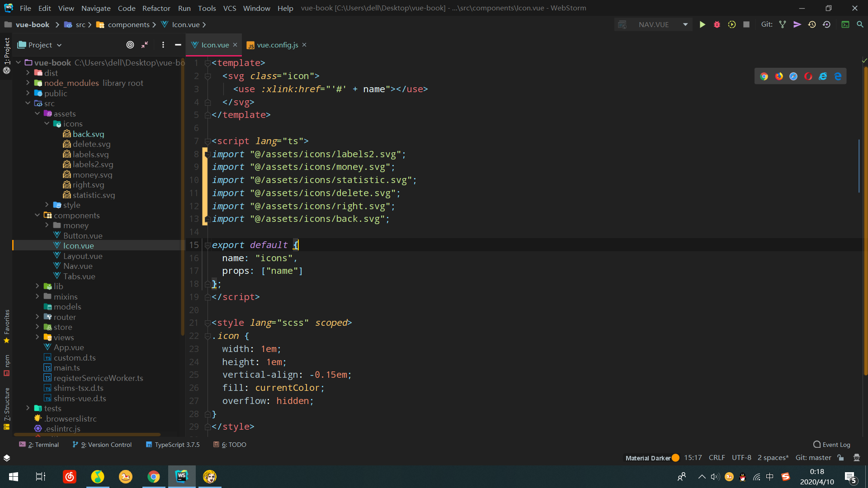Toggle the Project tool window sidebar

pyautogui.click(x=6, y=51)
